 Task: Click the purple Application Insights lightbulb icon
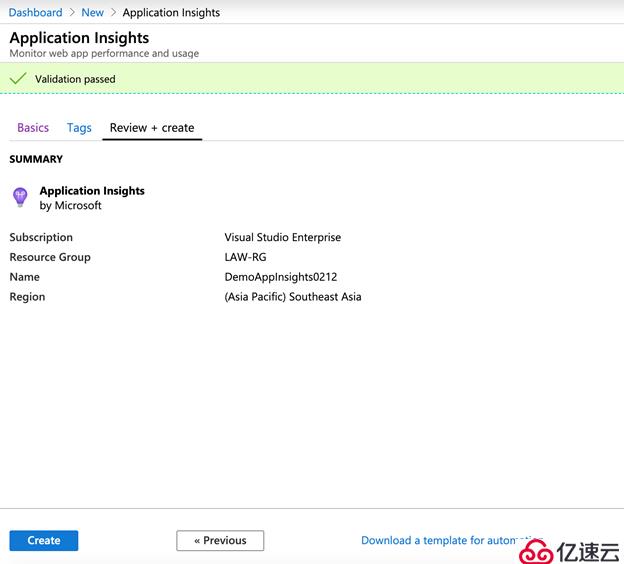pos(20,197)
